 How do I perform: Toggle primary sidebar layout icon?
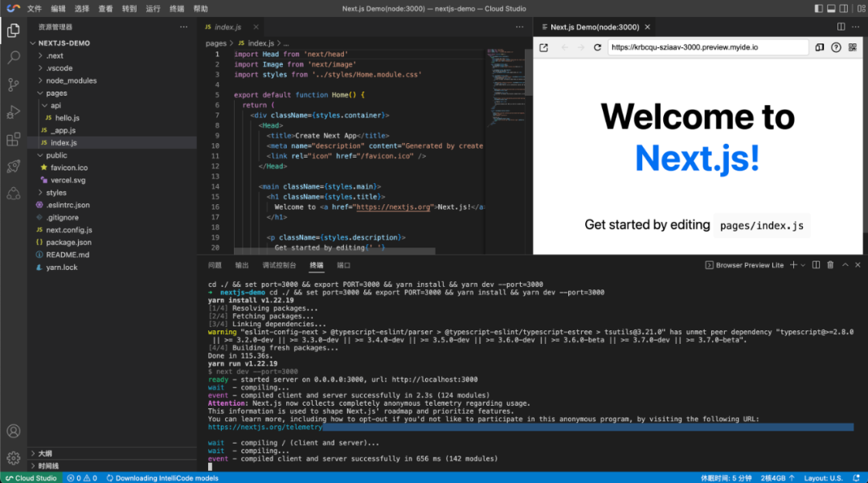coord(819,8)
